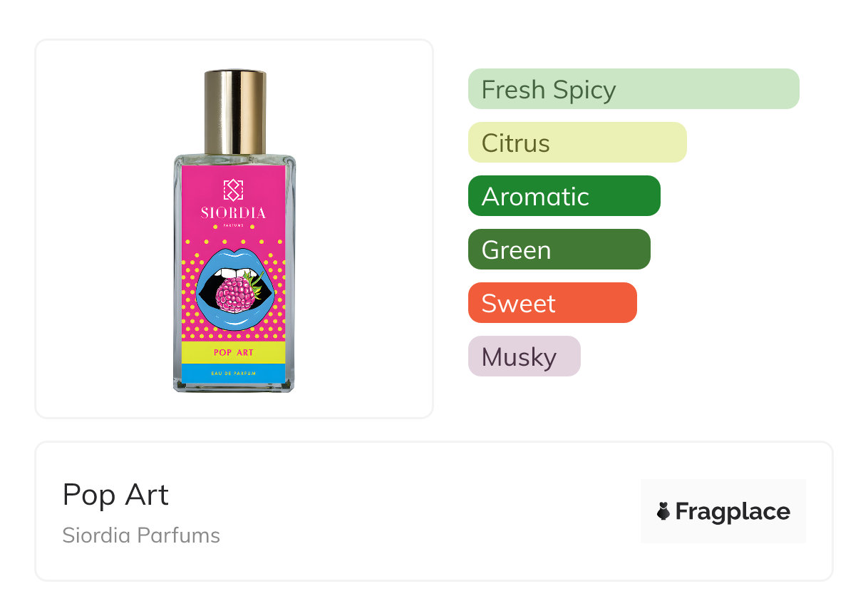
Task: Click the pink dotted bottle label area
Action: click(x=192, y=321)
